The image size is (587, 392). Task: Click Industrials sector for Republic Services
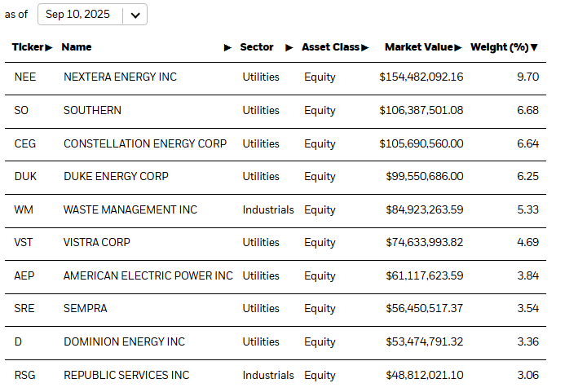click(268, 375)
